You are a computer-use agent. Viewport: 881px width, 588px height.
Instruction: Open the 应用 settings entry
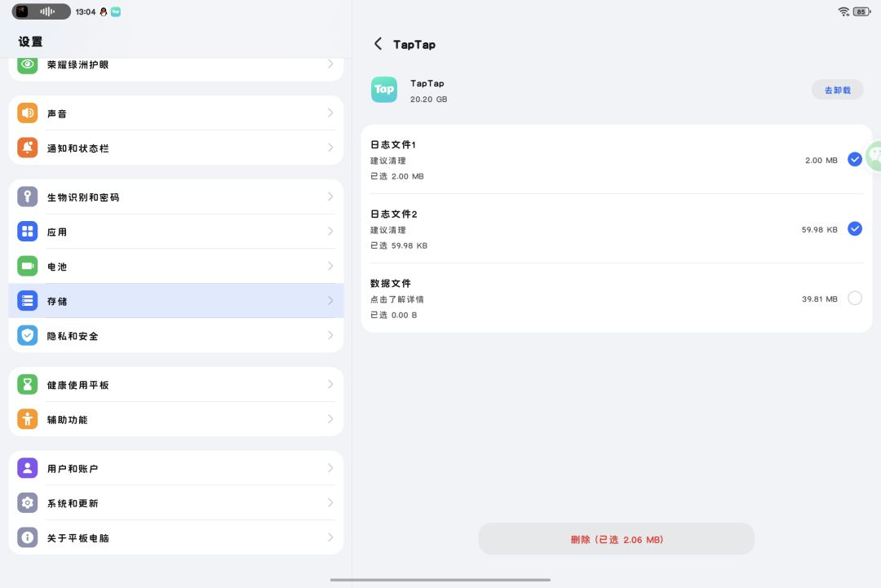(x=176, y=232)
